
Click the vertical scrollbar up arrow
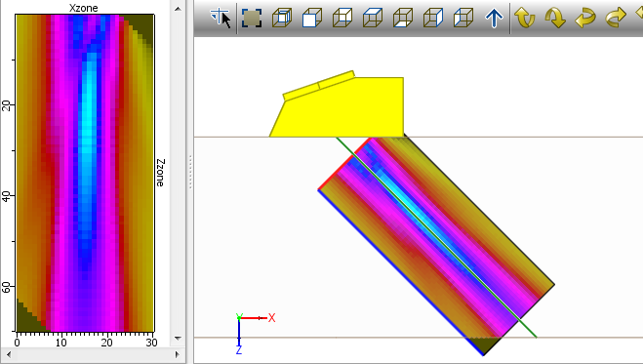[178, 9]
